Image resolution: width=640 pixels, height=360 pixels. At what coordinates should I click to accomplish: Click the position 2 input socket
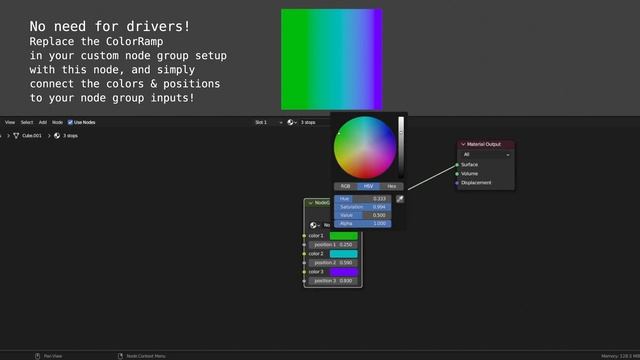[304, 263]
